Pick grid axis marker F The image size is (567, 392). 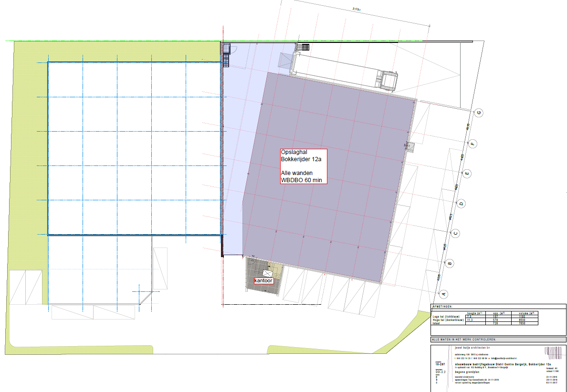[x=472, y=144]
